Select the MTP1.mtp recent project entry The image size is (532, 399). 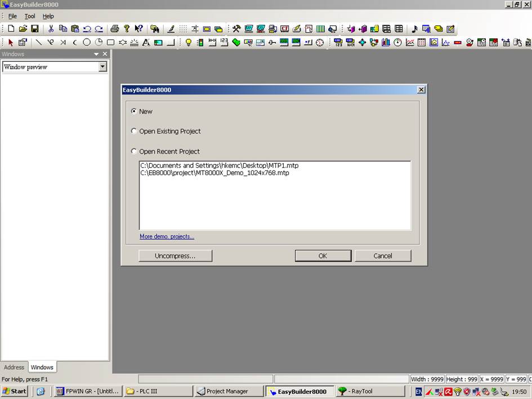219,165
